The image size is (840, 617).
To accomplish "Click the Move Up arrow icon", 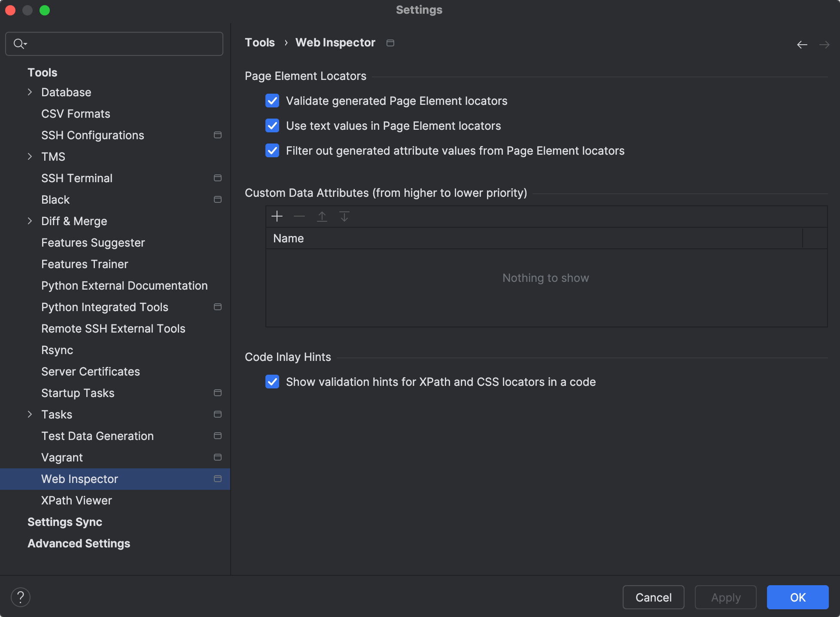I will 322,216.
